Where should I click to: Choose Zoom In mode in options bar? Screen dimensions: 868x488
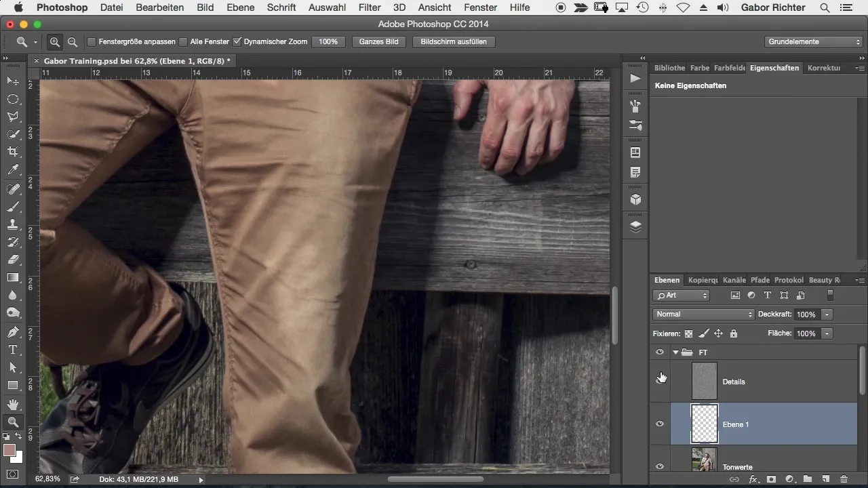55,42
